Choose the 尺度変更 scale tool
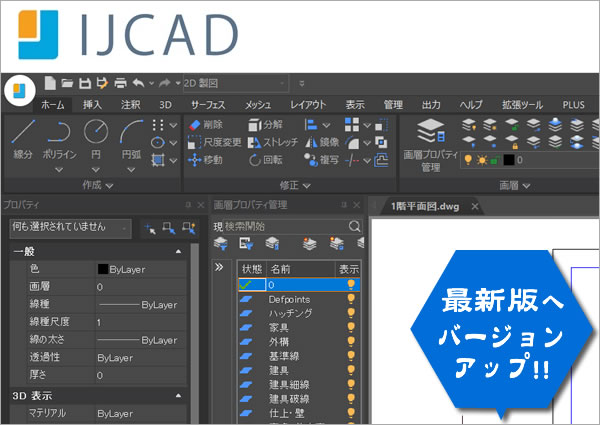Screen dimensions: 600x425 215,142
